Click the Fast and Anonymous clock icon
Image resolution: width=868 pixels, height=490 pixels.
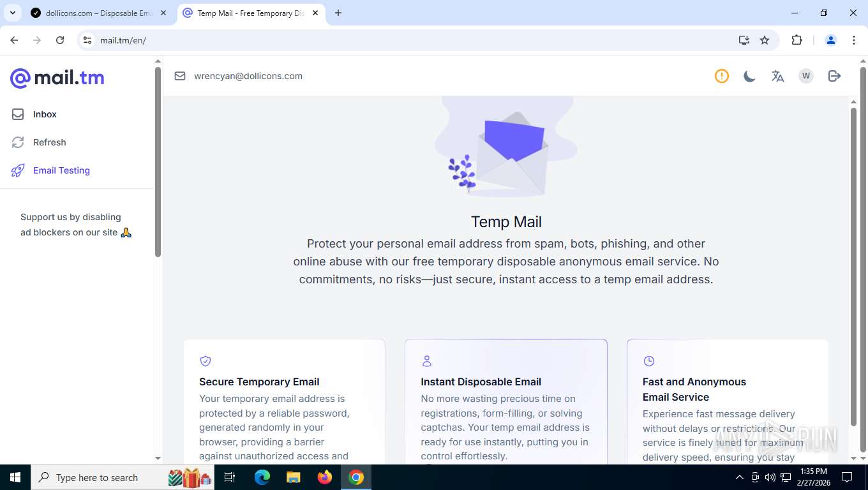click(648, 361)
